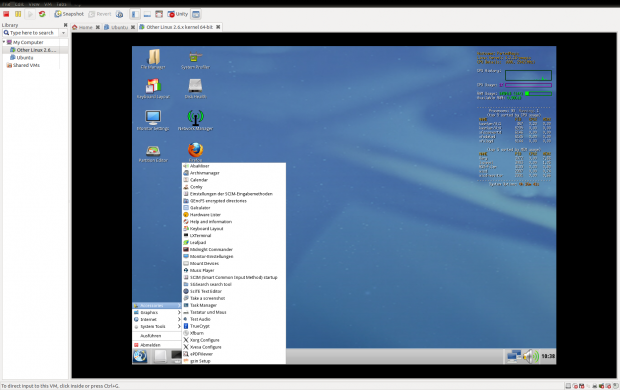Open Xfburn from the menu
620x390 pixels.
click(234, 333)
